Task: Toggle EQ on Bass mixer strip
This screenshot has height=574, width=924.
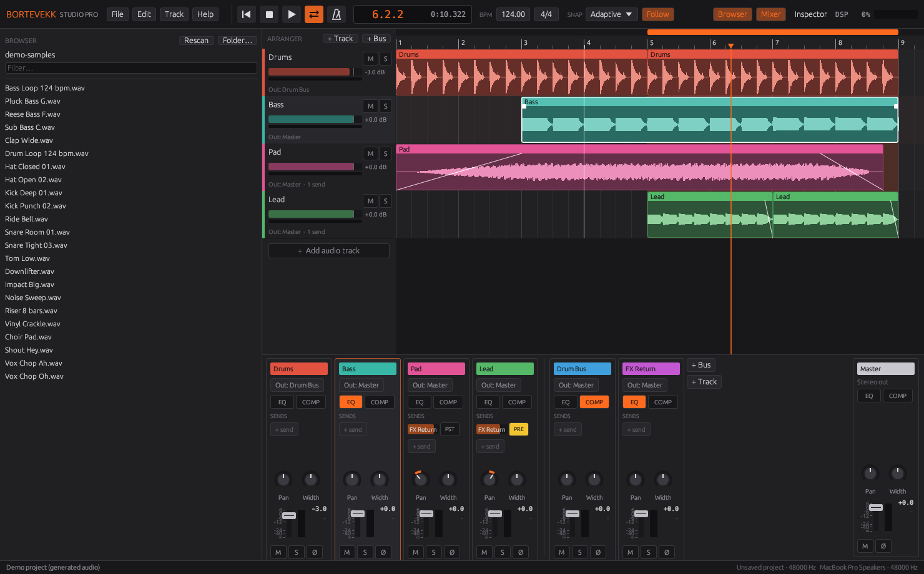Action: [351, 402]
